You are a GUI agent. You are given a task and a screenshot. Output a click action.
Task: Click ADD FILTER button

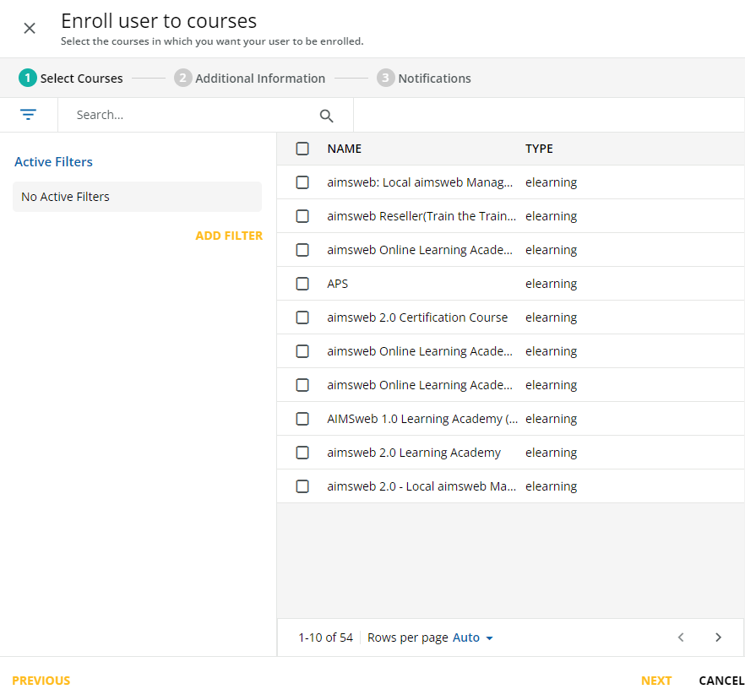(x=229, y=236)
